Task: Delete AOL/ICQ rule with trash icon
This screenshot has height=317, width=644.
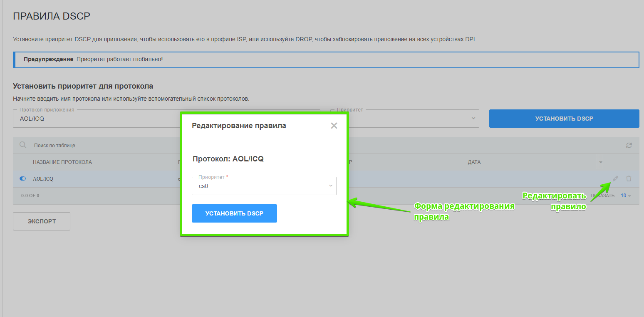Action: [629, 178]
